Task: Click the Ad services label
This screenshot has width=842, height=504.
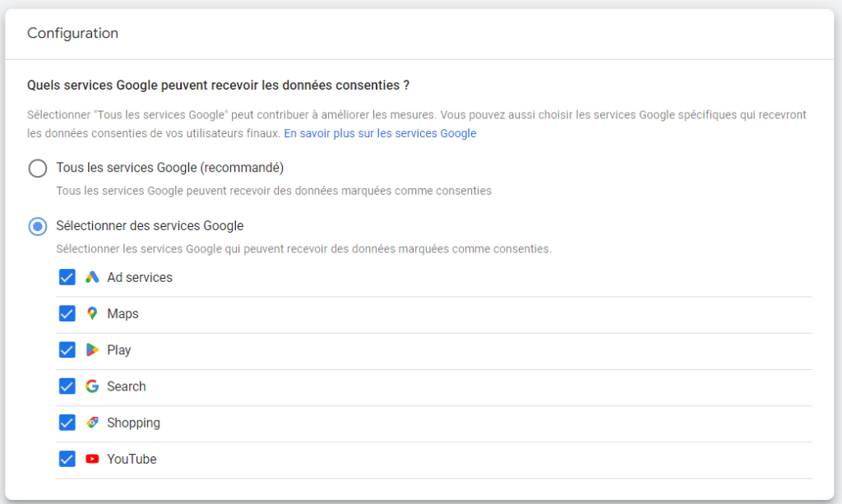Action: point(140,278)
